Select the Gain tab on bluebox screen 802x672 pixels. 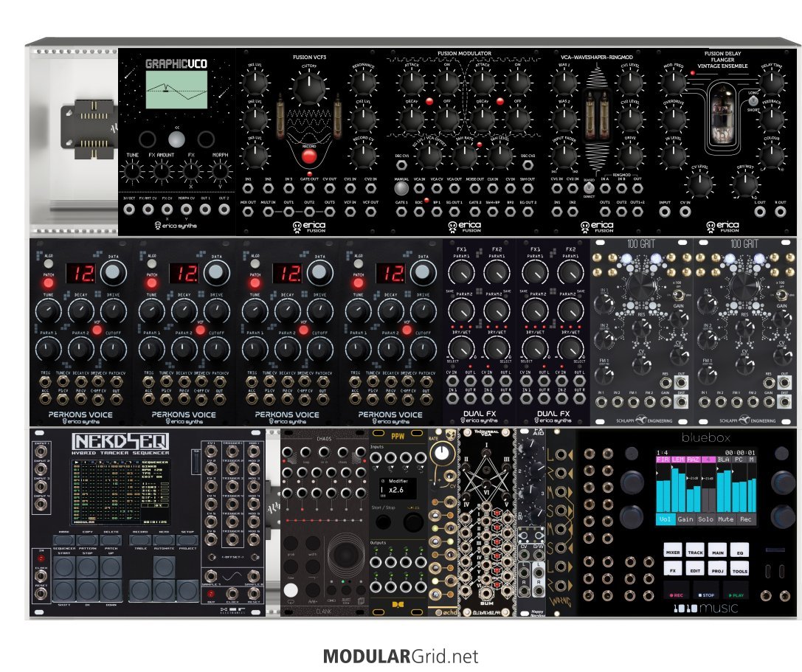click(685, 519)
